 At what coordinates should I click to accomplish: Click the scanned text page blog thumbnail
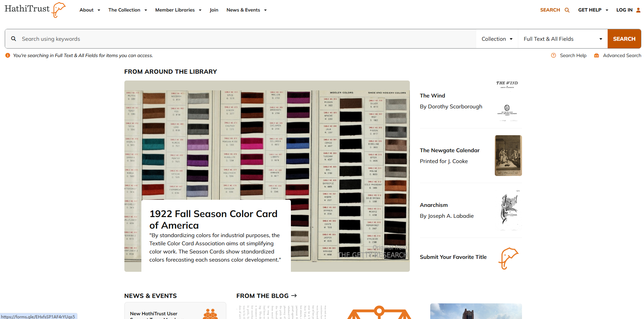282,312
